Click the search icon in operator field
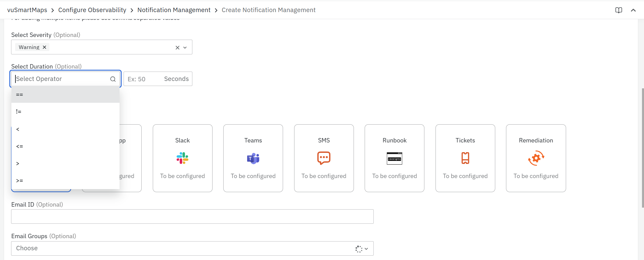This screenshot has height=260, width=644. [113, 79]
